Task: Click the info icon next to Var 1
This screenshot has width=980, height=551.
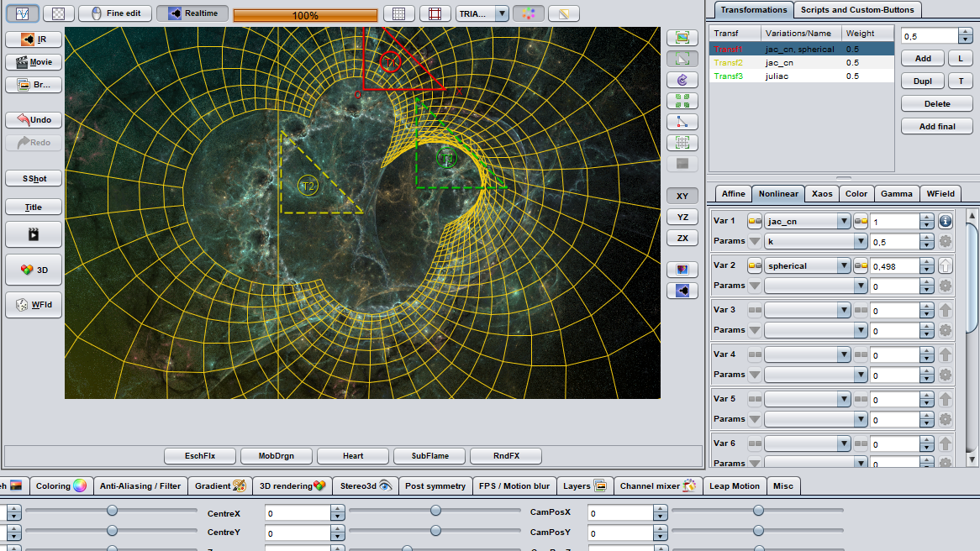Action: point(945,221)
